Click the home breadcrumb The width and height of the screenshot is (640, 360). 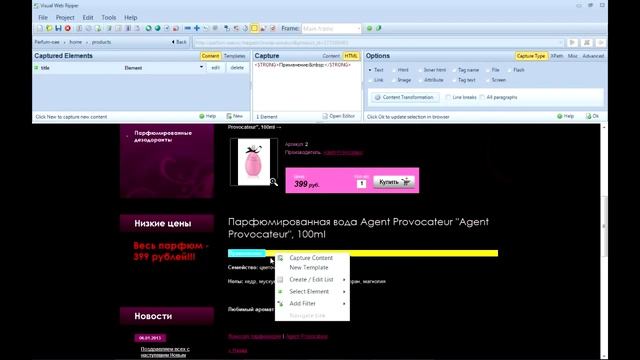[76, 42]
